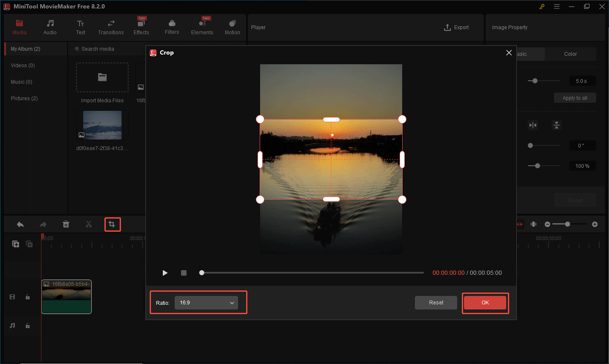Click the crop preview progress slider
The height and width of the screenshot is (364, 609).
312,273
